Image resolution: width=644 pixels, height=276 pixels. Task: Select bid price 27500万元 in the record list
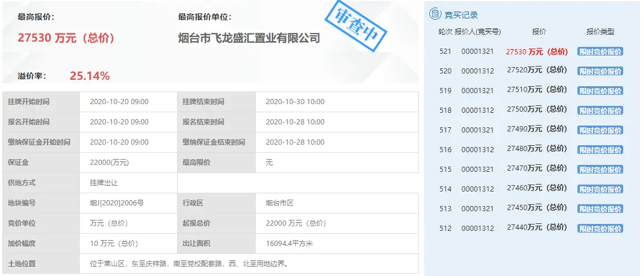(537, 110)
